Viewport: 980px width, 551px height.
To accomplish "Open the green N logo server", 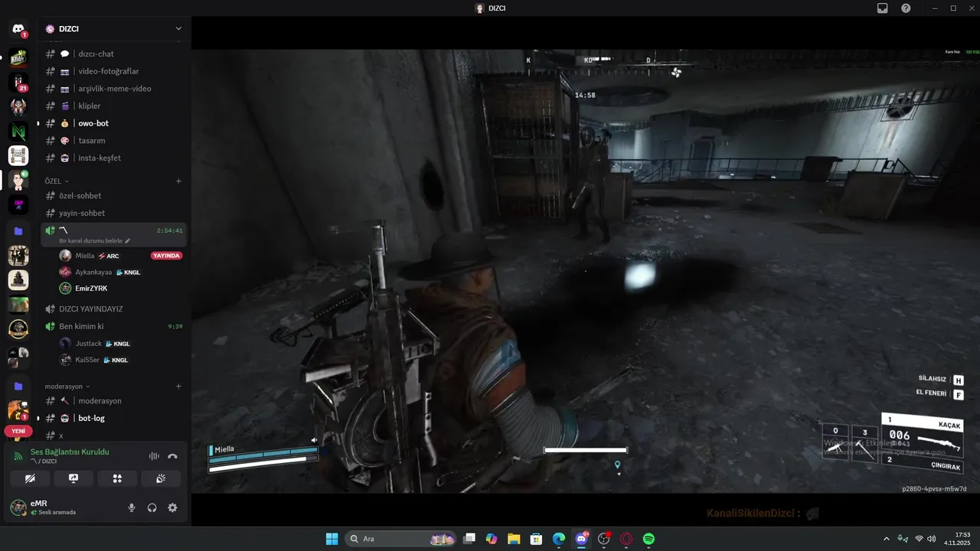I will (18, 132).
